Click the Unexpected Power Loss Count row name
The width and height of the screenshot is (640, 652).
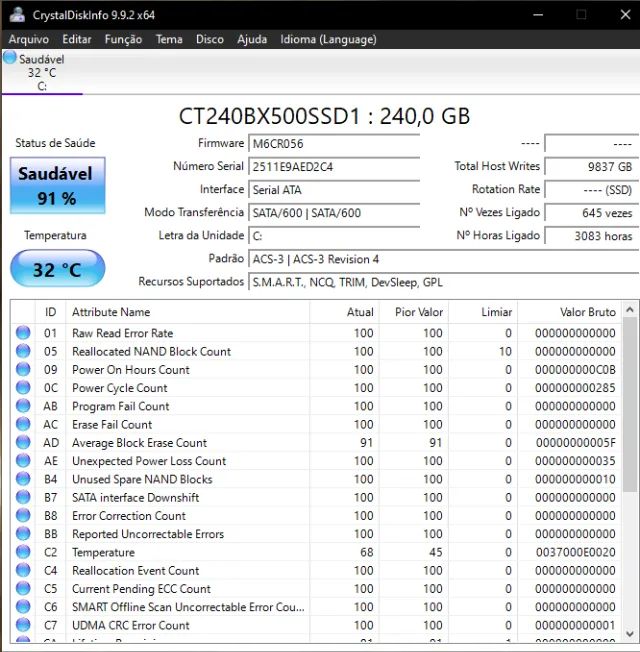149,461
